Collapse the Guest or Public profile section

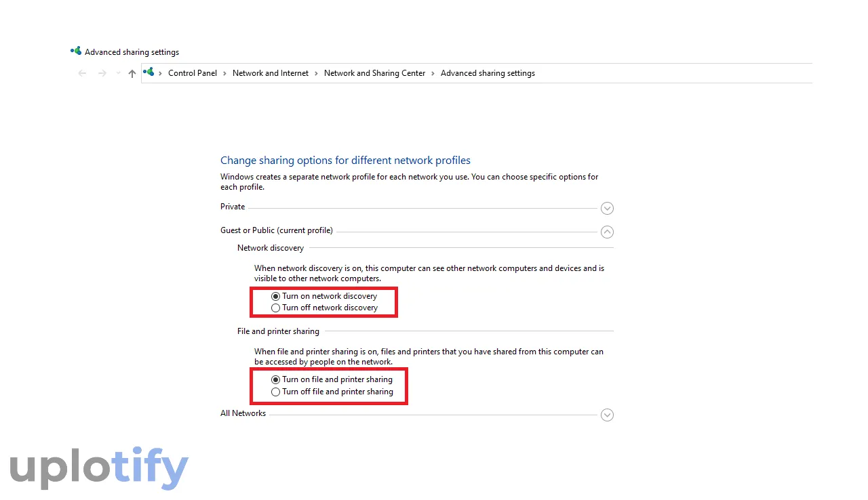[608, 232]
